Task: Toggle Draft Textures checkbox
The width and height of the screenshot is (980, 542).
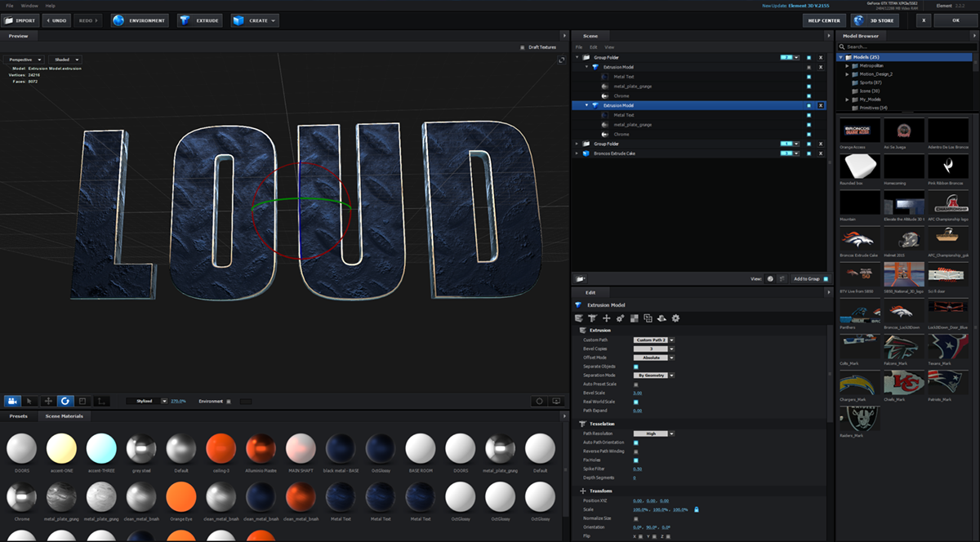Action: coord(523,47)
